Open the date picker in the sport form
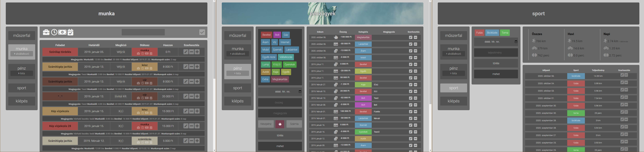Viewport: 644px width, 152px height. [516, 42]
